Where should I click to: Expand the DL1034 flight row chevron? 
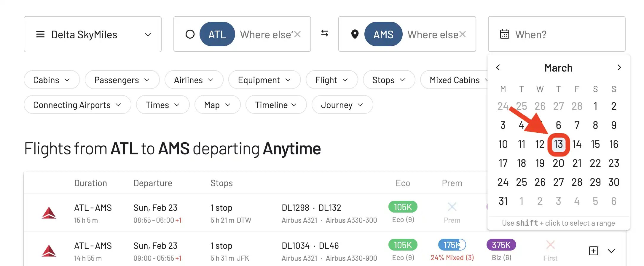(611, 251)
